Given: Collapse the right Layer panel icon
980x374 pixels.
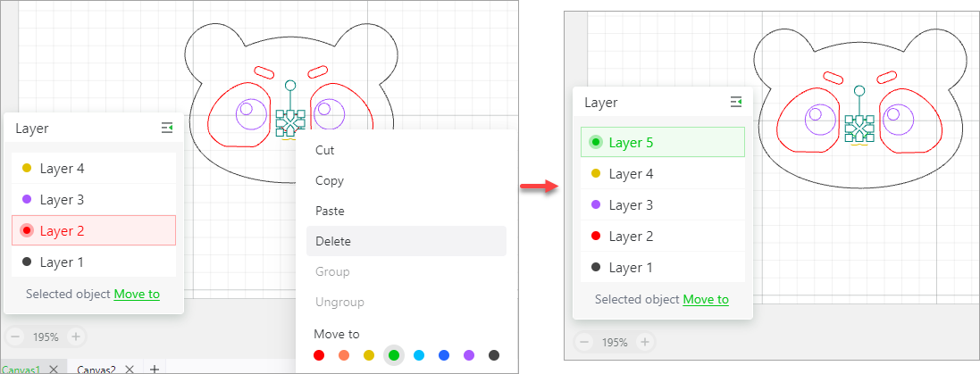Looking at the screenshot, I should point(736,102).
